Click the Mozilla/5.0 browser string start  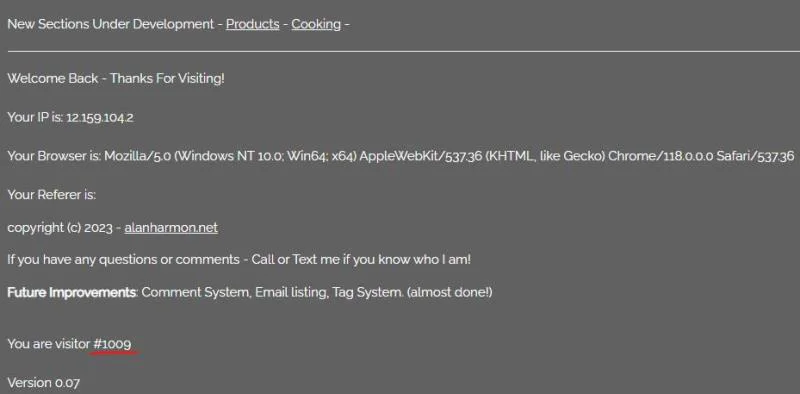(138, 156)
